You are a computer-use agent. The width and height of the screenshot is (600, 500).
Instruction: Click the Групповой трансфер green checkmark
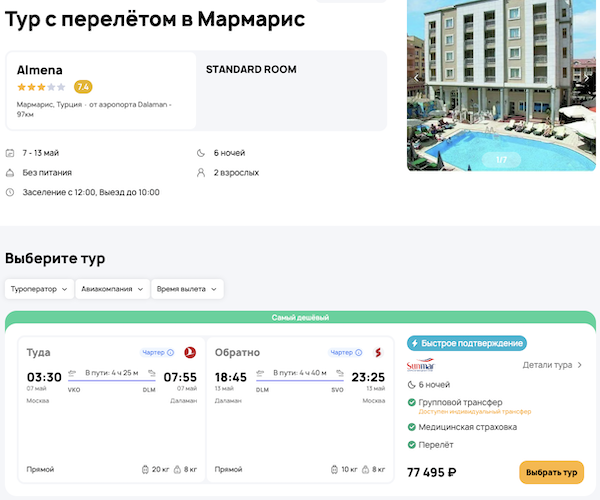(412, 402)
